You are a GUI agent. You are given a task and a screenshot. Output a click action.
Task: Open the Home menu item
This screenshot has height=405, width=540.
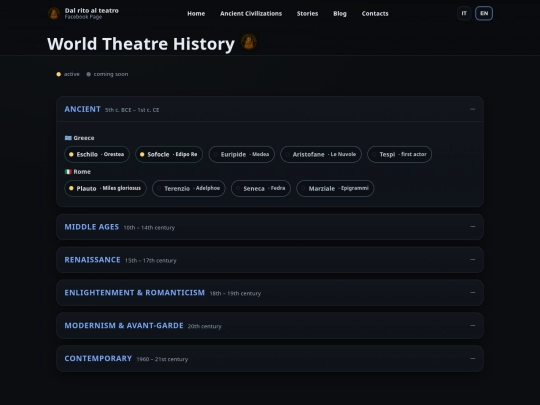(196, 13)
